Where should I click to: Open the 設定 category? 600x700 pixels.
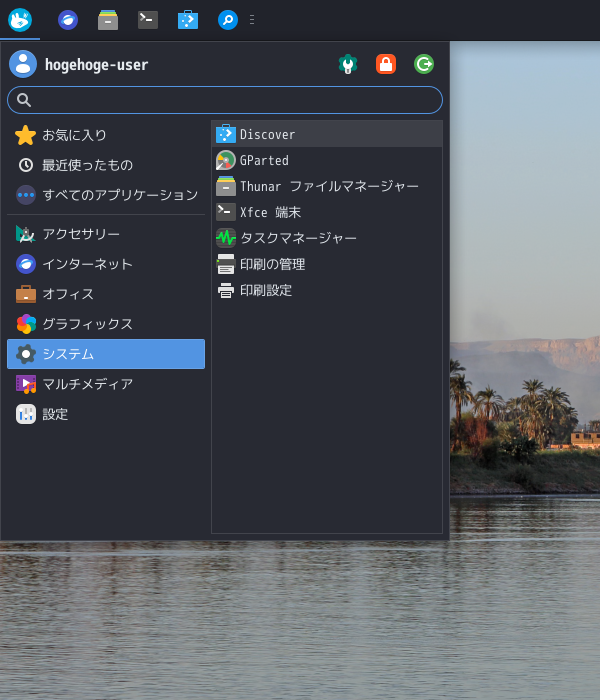coord(106,414)
